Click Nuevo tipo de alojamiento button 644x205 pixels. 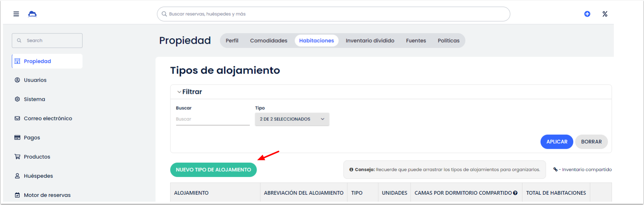214,170
